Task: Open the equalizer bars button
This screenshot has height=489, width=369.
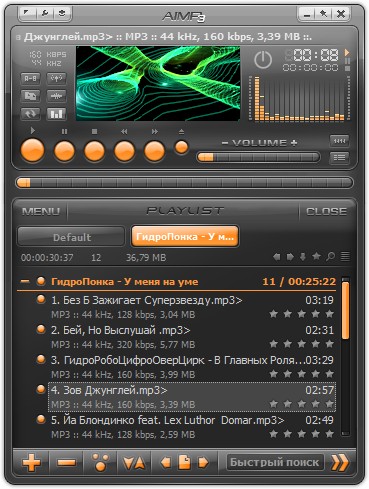Action: (56, 114)
